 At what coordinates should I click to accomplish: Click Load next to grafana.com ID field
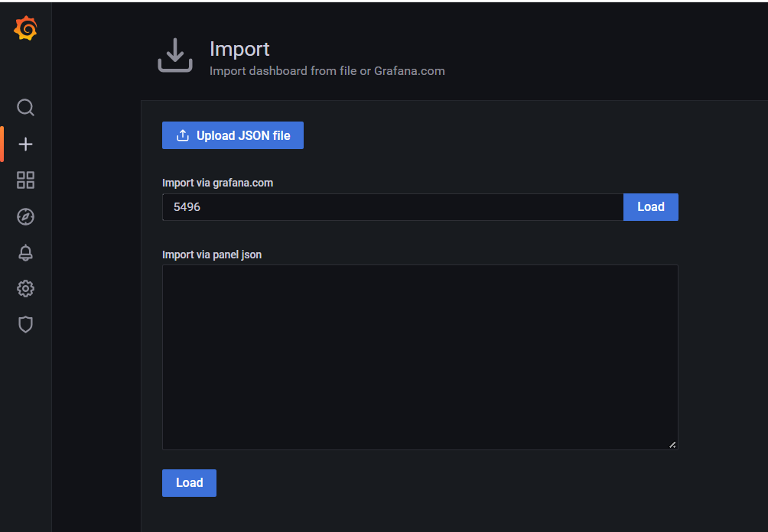[x=650, y=207]
